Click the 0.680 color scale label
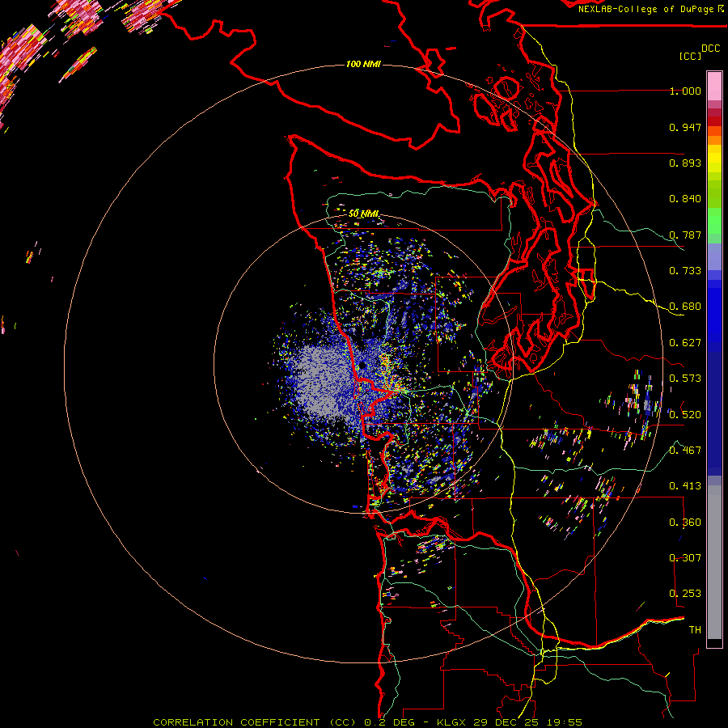The width and height of the screenshot is (728, 728). pos(685,307)
